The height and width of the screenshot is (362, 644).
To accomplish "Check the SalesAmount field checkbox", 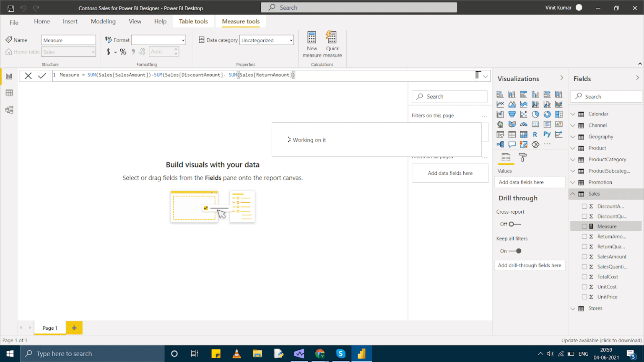I will (585, 256).
